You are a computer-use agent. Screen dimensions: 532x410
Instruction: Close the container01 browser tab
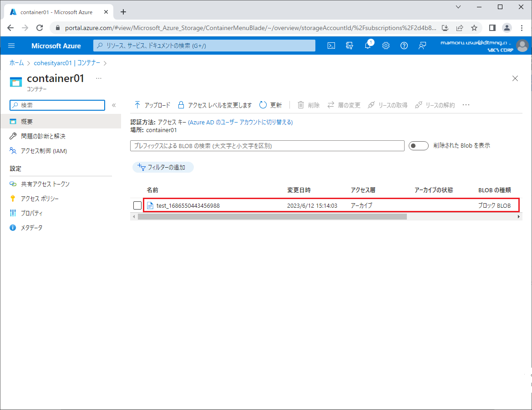pyautogui.click(x=106, y=12)
